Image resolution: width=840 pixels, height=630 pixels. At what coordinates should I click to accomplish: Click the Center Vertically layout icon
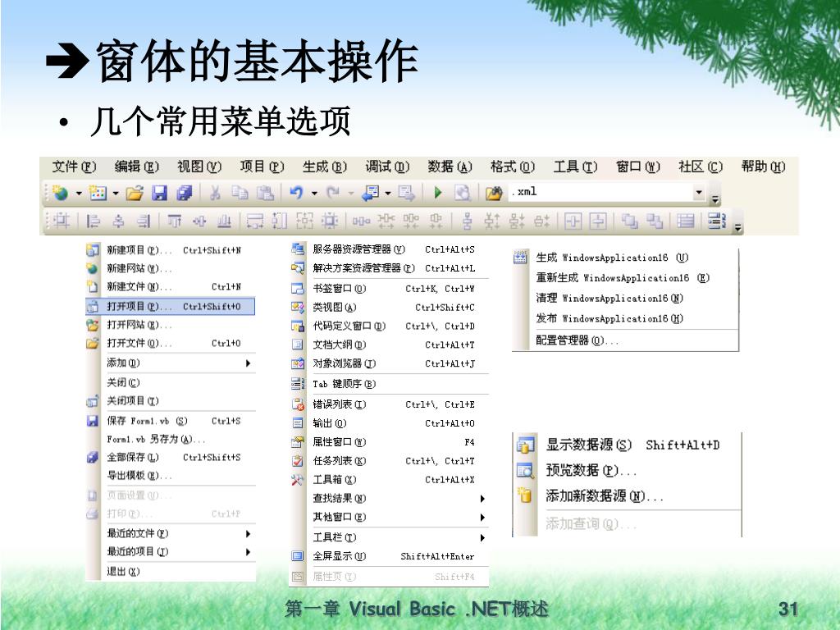point(598,221)
